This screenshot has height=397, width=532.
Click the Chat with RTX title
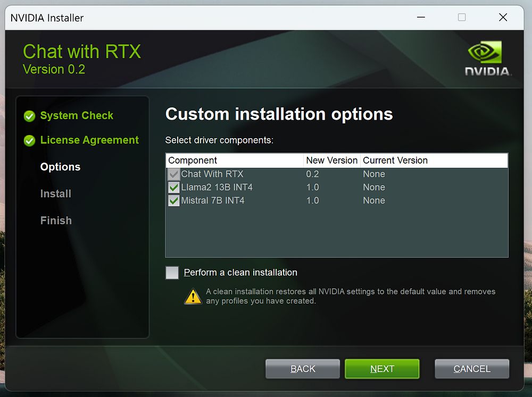click(82, 52)
